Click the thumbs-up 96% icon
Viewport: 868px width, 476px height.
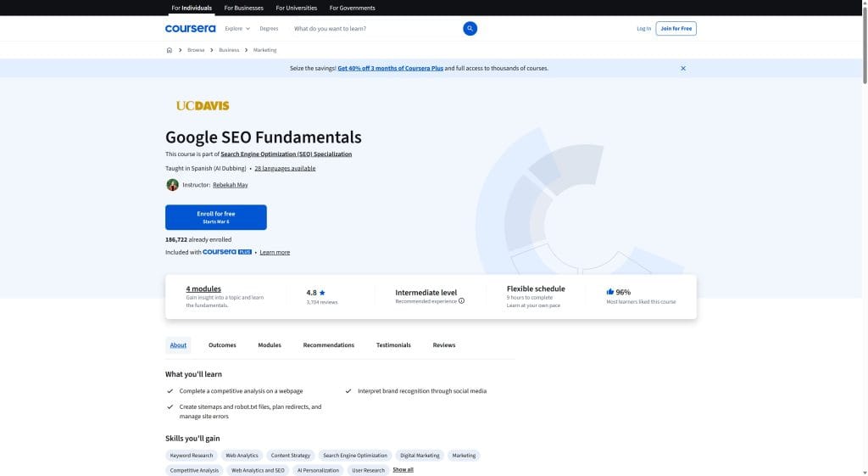pos(610,292)
